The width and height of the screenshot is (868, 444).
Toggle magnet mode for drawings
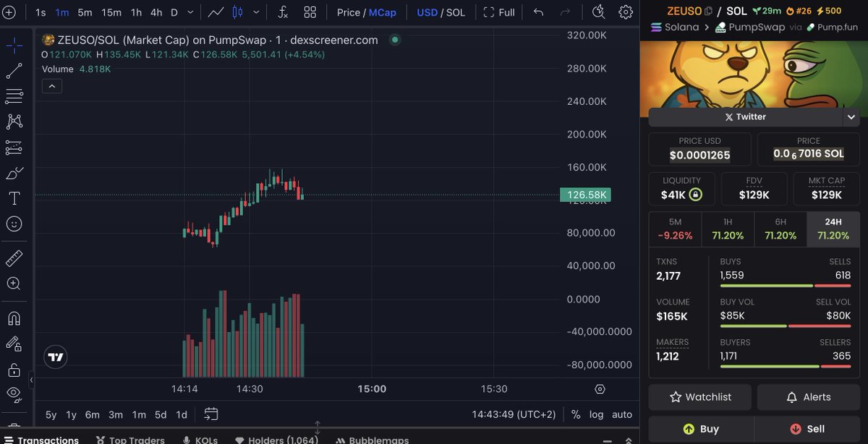(14, 318)
